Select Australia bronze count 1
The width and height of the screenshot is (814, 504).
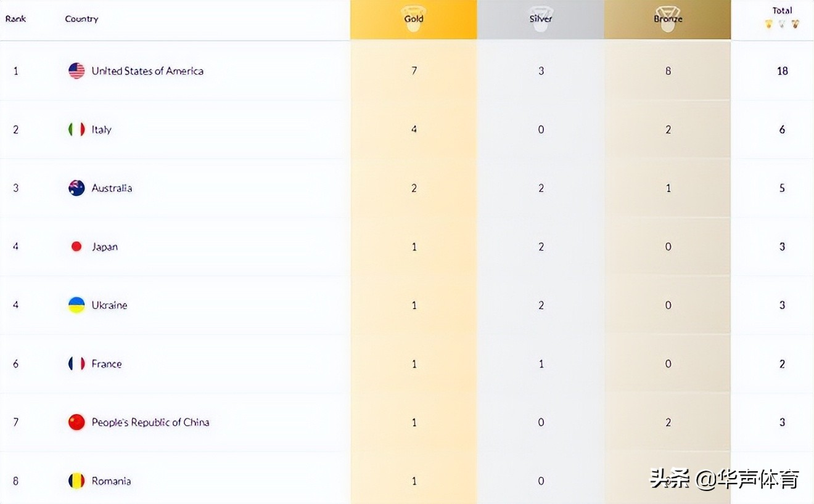[668, 188]
